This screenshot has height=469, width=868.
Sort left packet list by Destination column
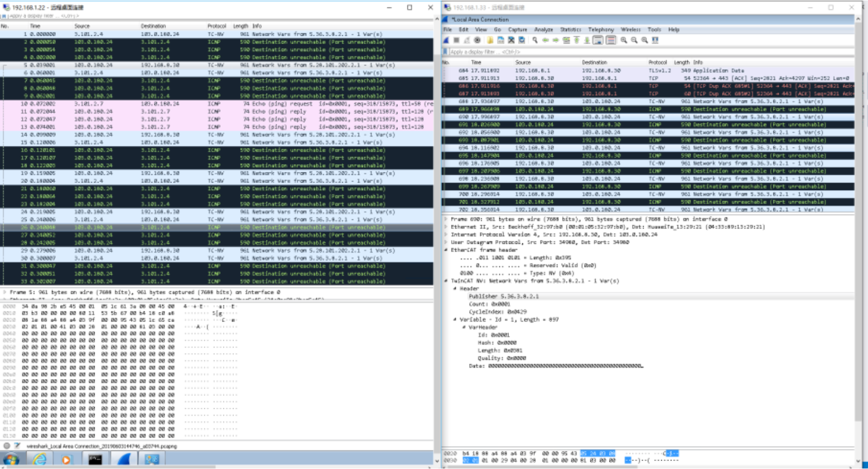coord(153,26)
